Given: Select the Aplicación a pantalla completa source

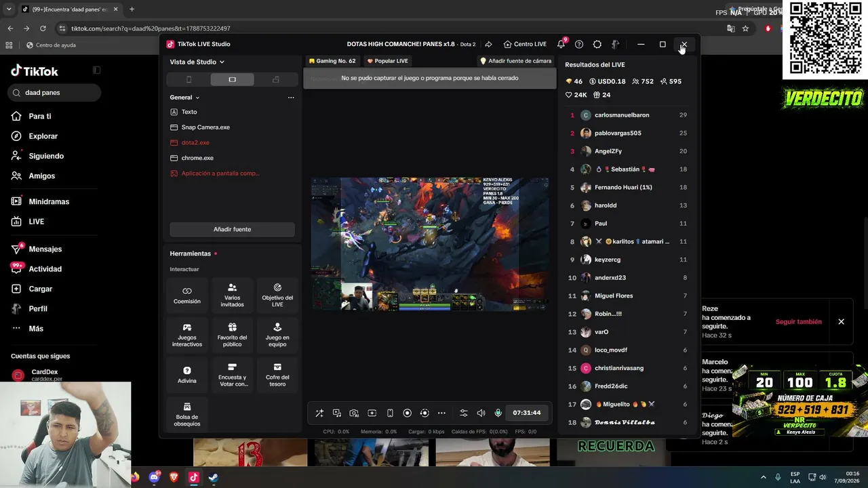Looking at the screenshot, I should click(x=232, y=174).
